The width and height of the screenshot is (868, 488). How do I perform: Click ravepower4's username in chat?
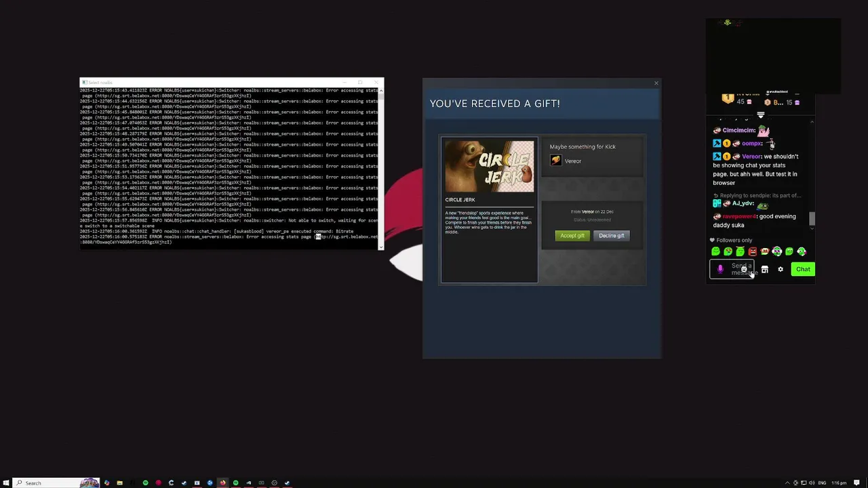tap(740, 216)
